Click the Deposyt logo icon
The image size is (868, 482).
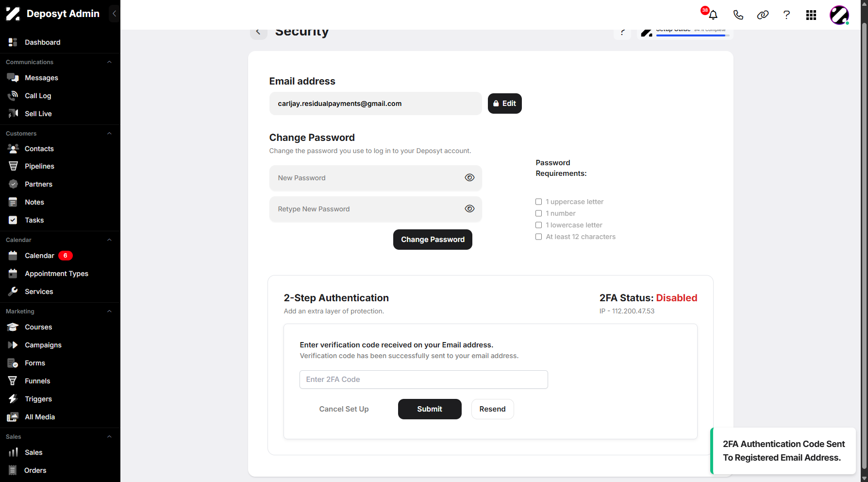click(13, 14)
